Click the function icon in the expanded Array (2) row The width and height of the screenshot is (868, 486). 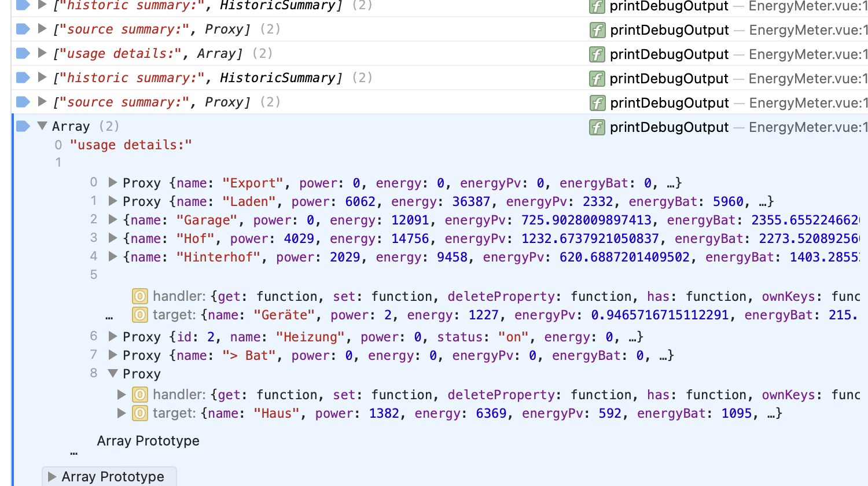[x=597, y=127]
